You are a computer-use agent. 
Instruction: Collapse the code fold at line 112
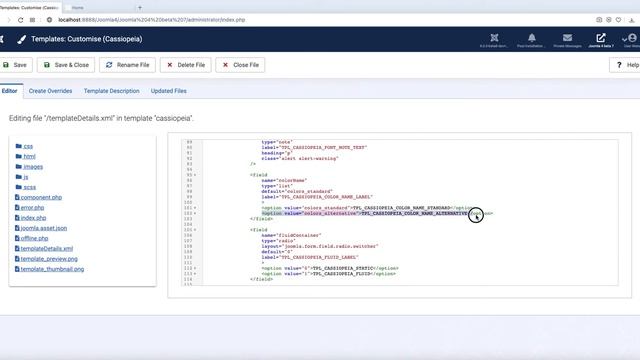click(x=195, y=268)
